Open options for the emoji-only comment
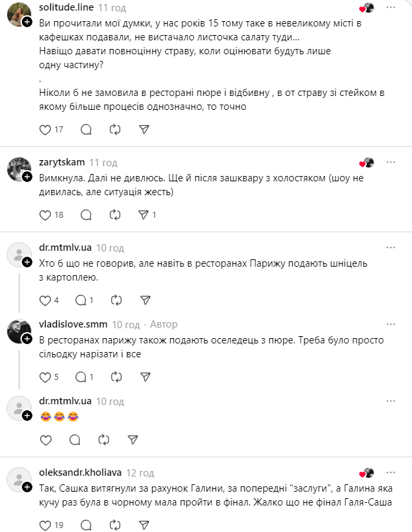Image resolution: width=412 pixels, height=532 pixels. (x=388, y=400)
